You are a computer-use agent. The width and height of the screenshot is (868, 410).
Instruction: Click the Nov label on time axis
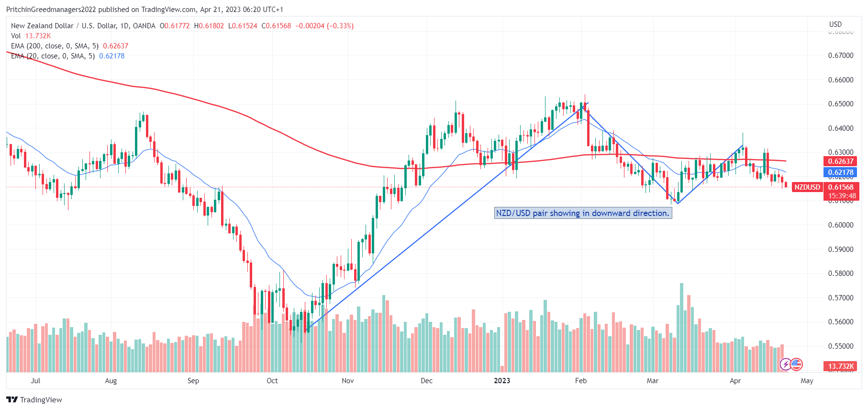pyautogui.click(x=348, y=381)
